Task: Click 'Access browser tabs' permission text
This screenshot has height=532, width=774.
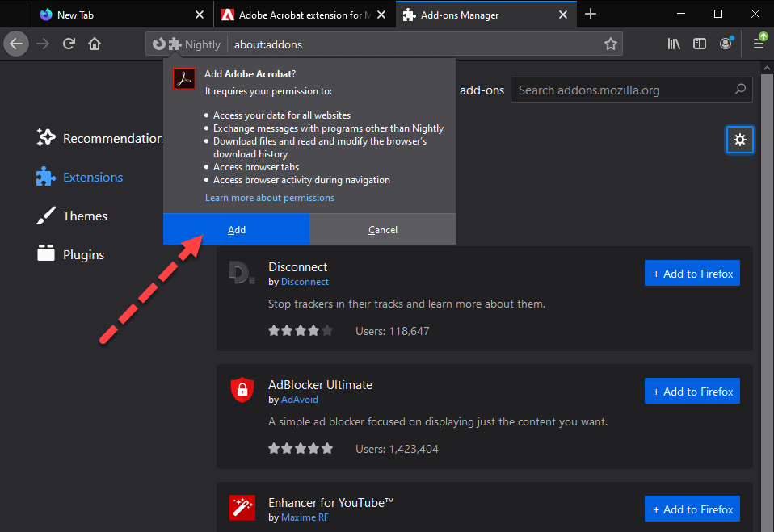Action: point(255,166)
